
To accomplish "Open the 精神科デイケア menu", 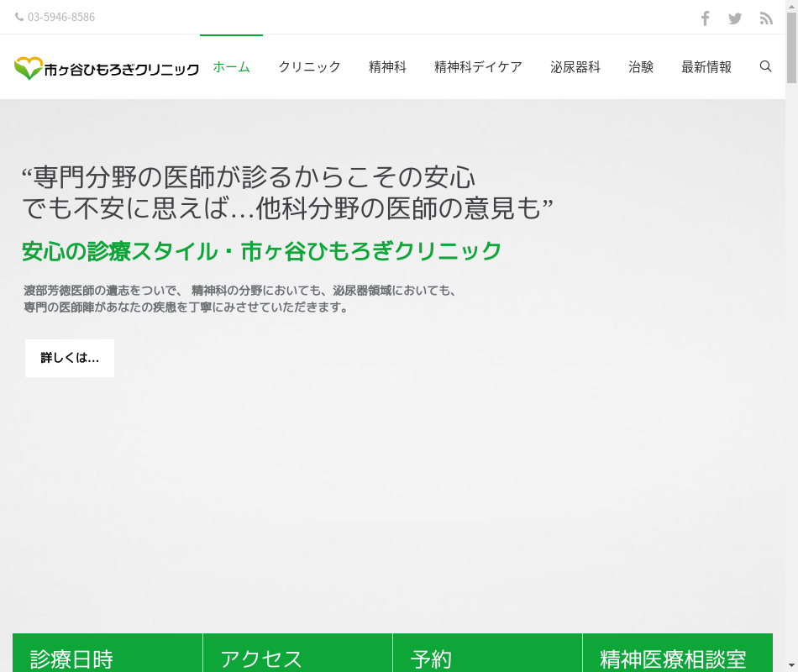I will (x=478, y=67).
